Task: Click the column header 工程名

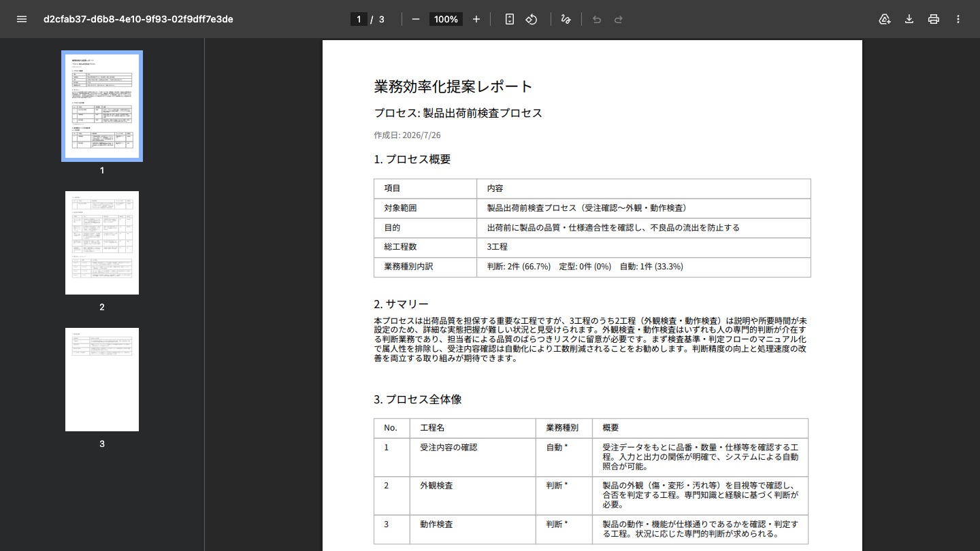Action: tap(473, 429)
